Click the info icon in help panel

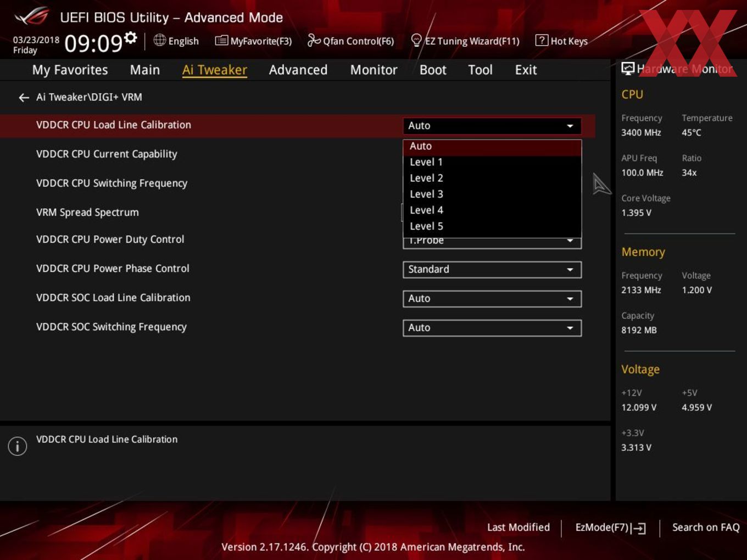click(x=18, y=446)
